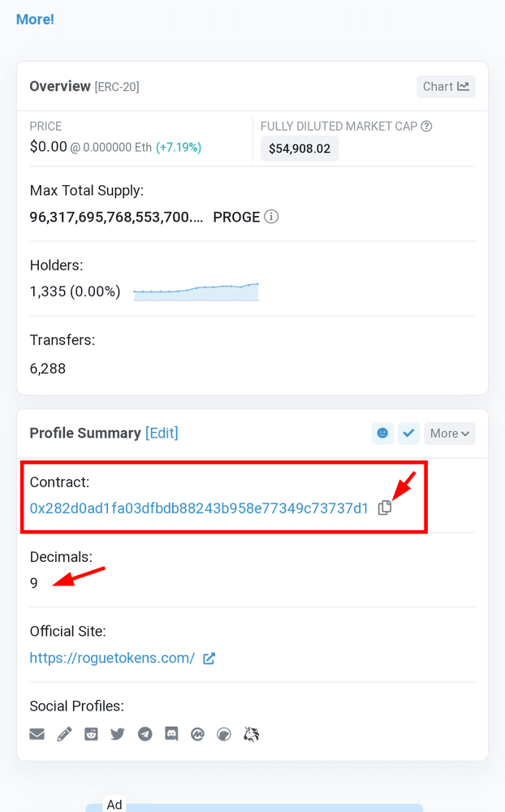Viewport: 505px width, 812px height.
Task: Open the Discord social profile
Action: coord(171,734)
